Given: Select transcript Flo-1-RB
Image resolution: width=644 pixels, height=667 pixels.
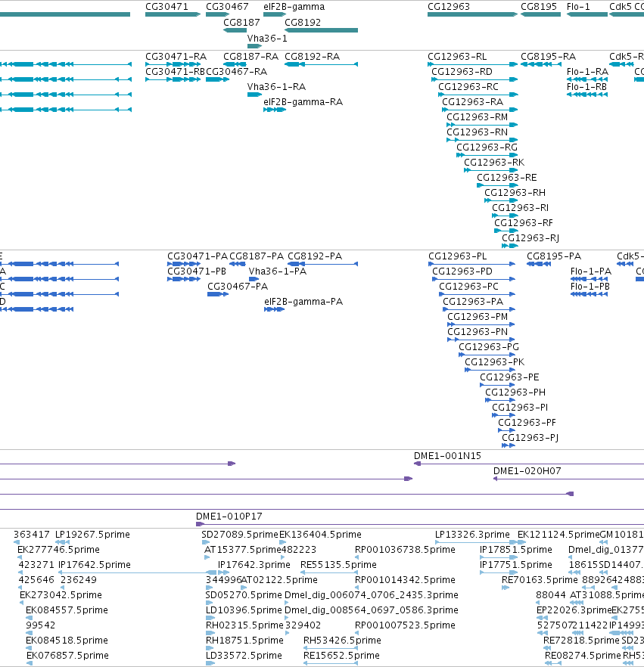Looking at the screenshot, I should pyautogui.click(x=586, y=87).
